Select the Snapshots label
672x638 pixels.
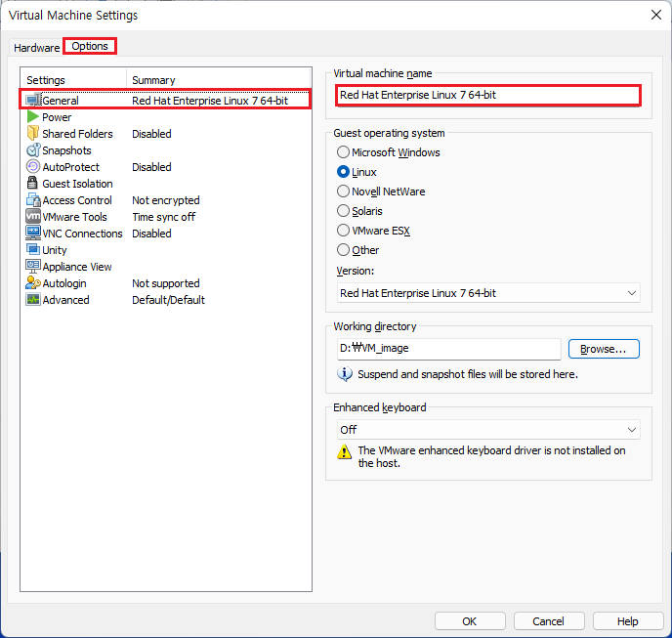(x=66, y=150)
